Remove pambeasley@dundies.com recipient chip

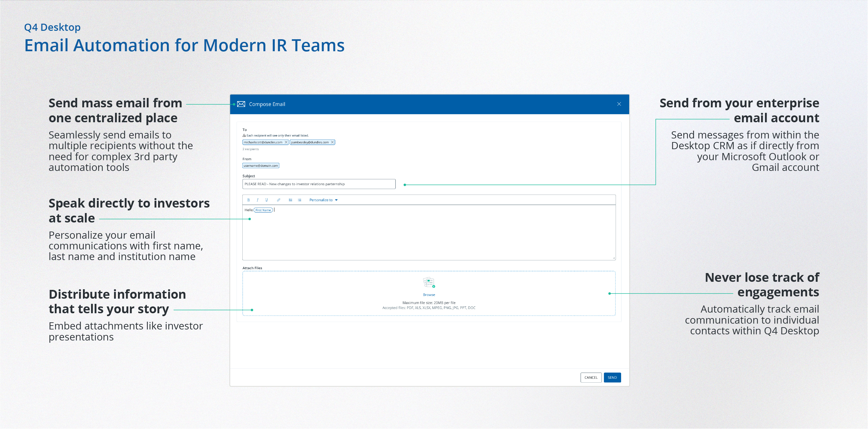point(332,142)
